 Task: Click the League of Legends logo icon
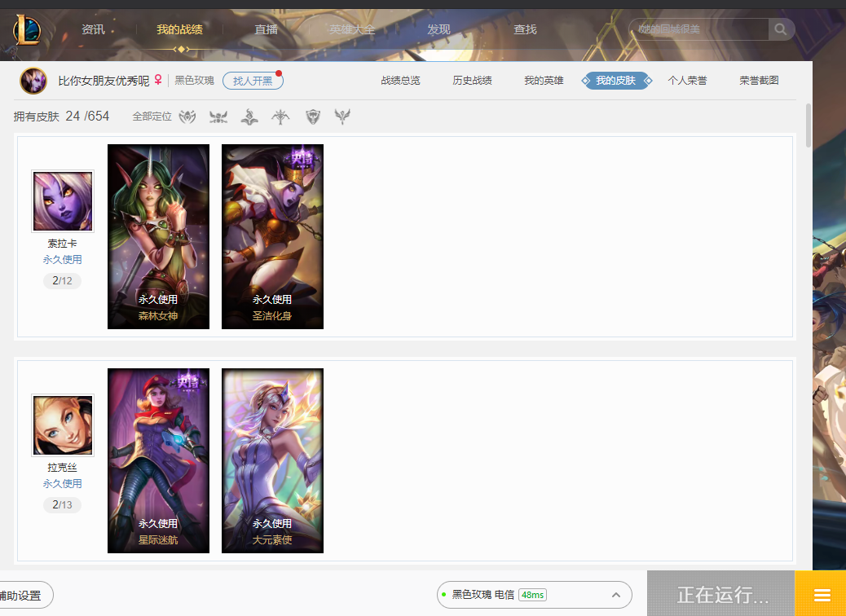coord(26,29)
